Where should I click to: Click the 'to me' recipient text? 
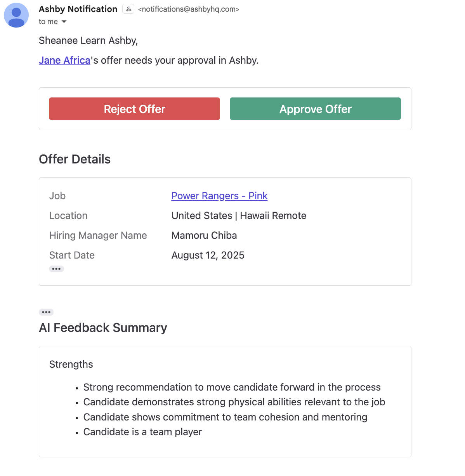48,22
